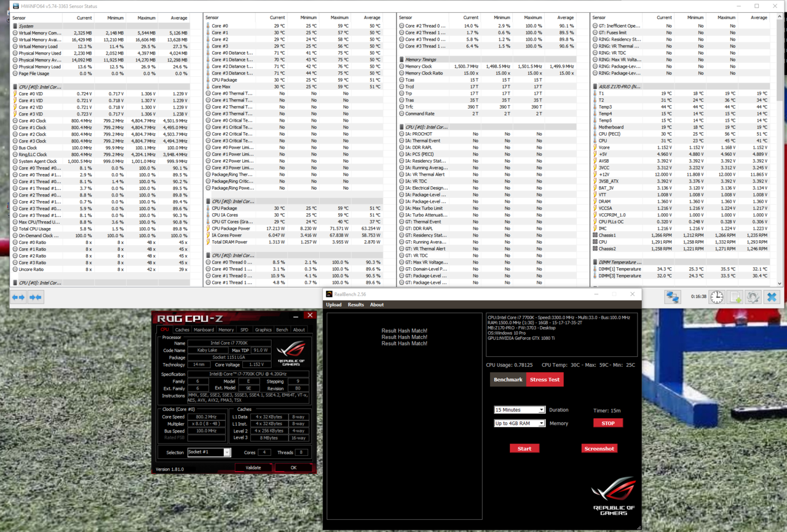Click the icon beside Page File Usage
Image resolution: width=787 pixels, height=532 pixels.
[x=15, y=74]
